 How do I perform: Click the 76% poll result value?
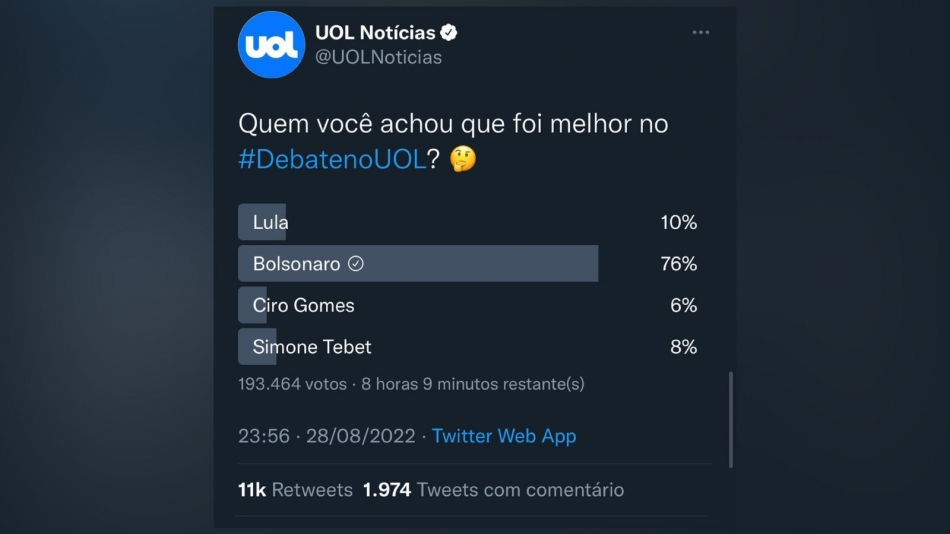pos(678,264)
